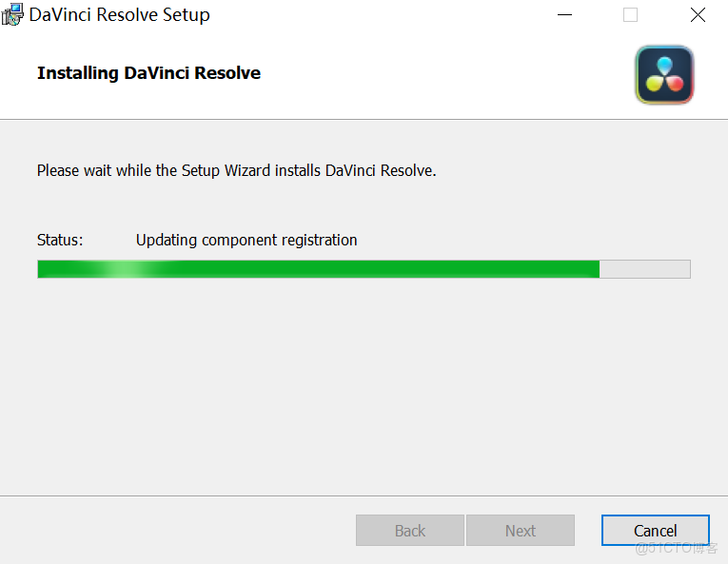Click the greyed-out maximize button
Image resolution: width=728 pixels, height=564 pixels.
(x=630, y=15)
